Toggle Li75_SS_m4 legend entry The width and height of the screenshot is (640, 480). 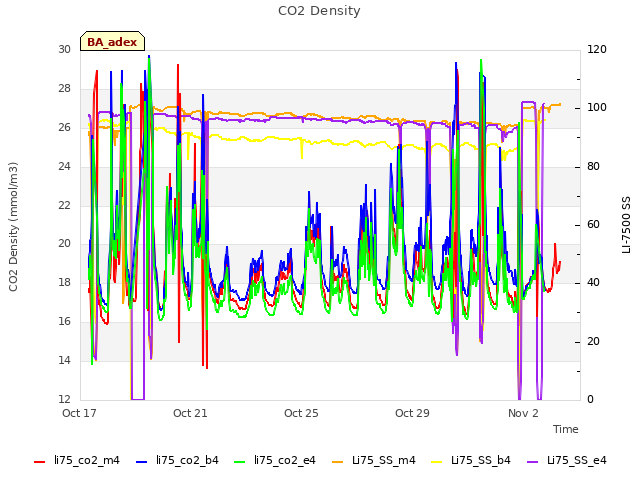click(374, 461)
